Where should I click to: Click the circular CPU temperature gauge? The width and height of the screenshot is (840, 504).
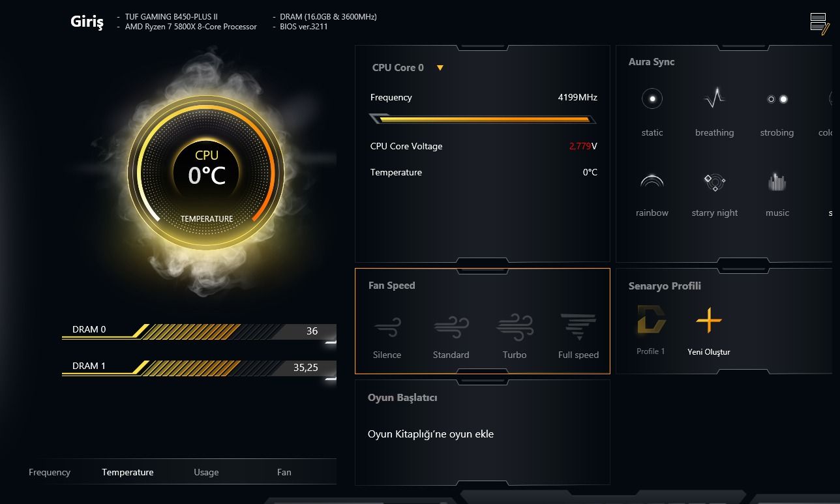click(x=206, y=172)
